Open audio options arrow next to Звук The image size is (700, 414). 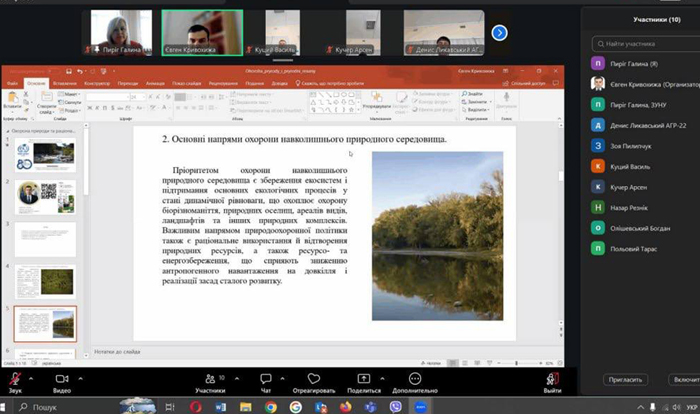[x=31, y=379]
